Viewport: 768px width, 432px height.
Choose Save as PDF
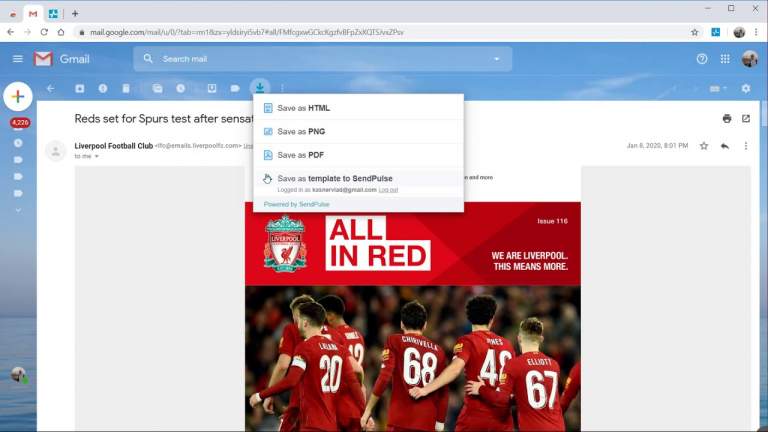[359, 155]
